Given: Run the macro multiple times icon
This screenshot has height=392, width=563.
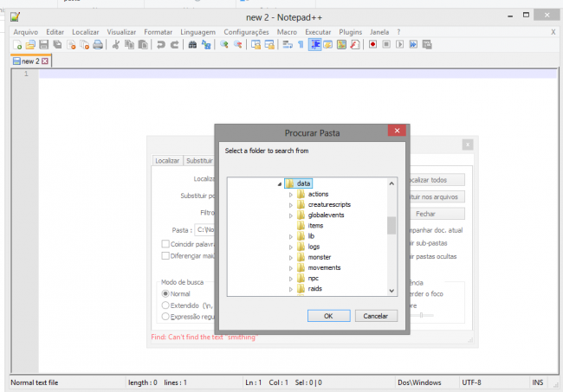Looking at the screenshot, I should [413, 44].
